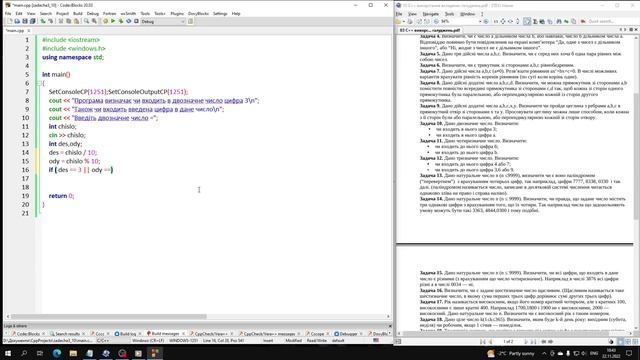The height and width of the screenshot is (360, 640).
Task: Paste clipboard contents via toolbar icon
Action: click(x=76, y=21)
